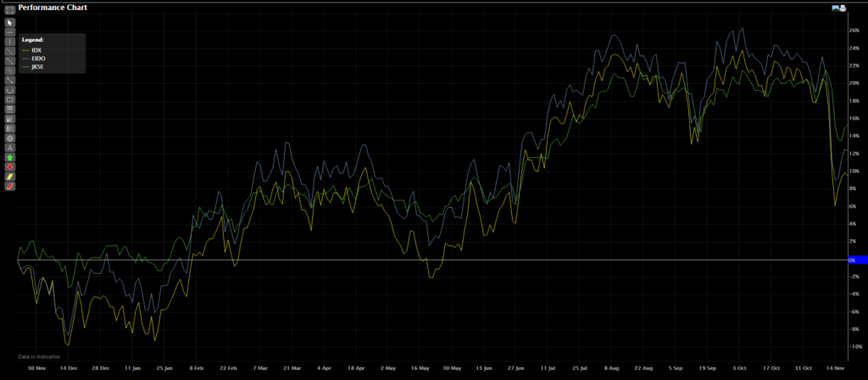Select the horizontal line drawing tool
The image size is (868, 380).
click(9, 31)
